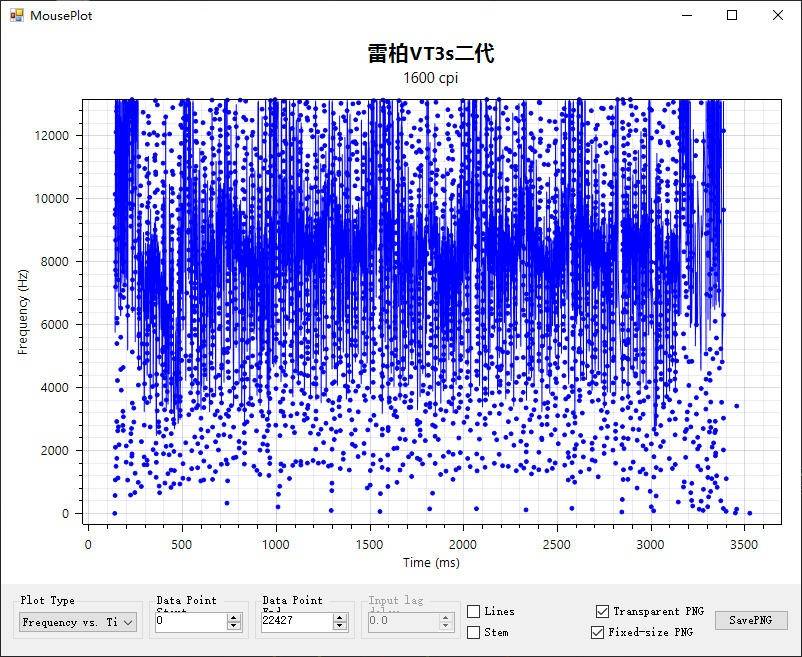Screen dimensions: 802x657
Task: Maximize the MousePlot window
Action: tap(732, 15)
